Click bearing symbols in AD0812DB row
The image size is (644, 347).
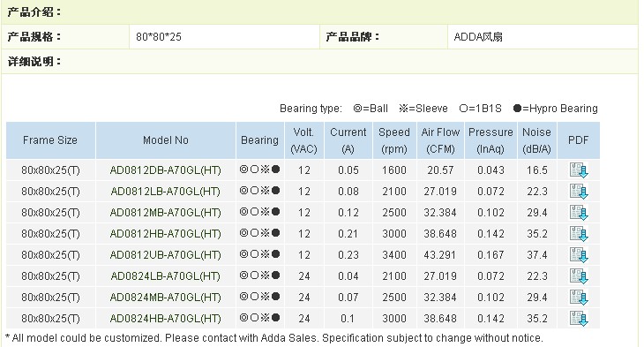coord(259,169)
